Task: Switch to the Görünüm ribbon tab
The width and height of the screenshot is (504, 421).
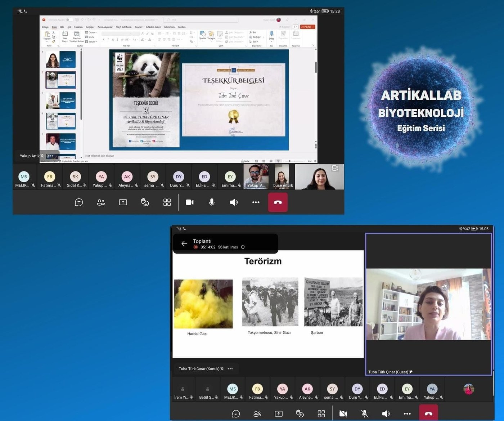Action: click(169, 27)
